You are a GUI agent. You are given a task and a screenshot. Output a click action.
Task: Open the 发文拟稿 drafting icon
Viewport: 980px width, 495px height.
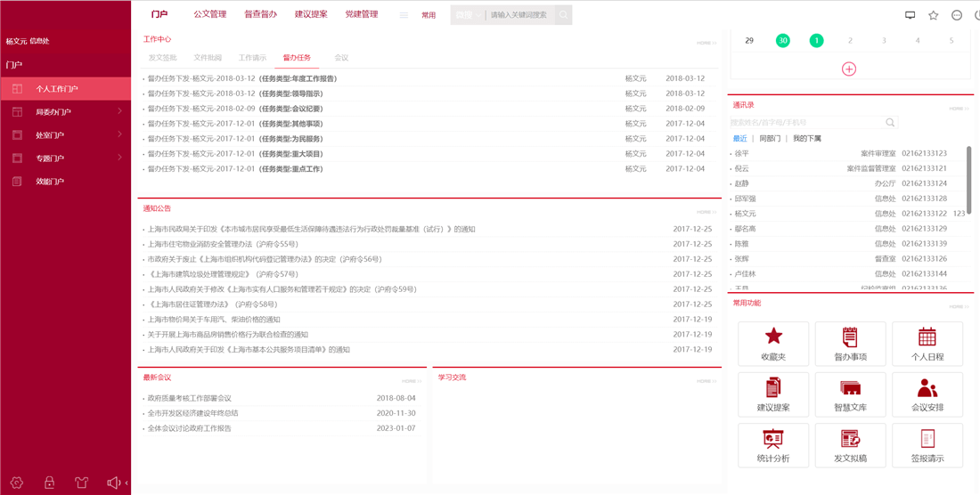pyautogui.click(x=850, y=445)
